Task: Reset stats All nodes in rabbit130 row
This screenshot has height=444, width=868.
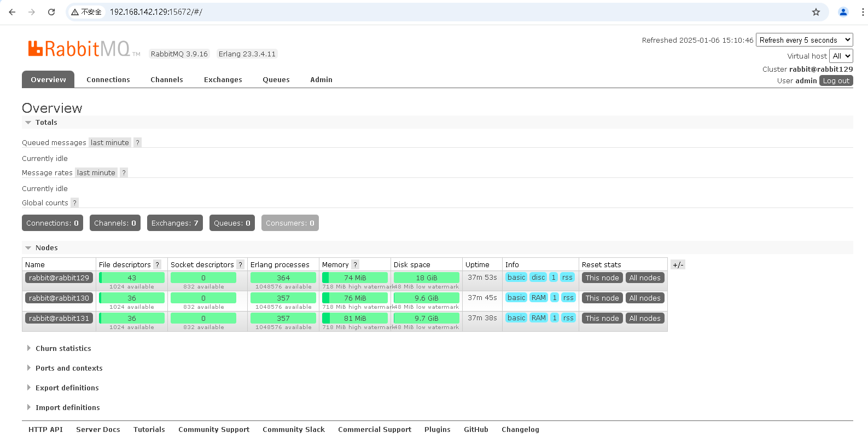Action: [x=645, y=298]
